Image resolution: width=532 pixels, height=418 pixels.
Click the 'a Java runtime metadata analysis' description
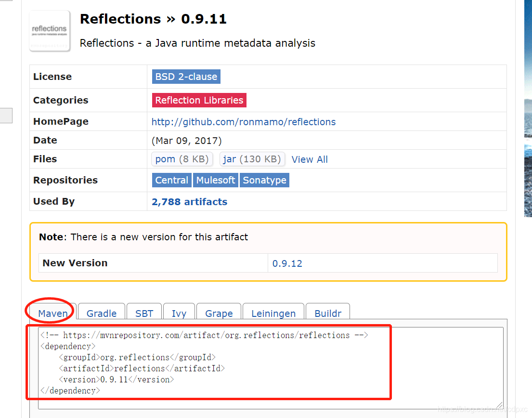197,43
